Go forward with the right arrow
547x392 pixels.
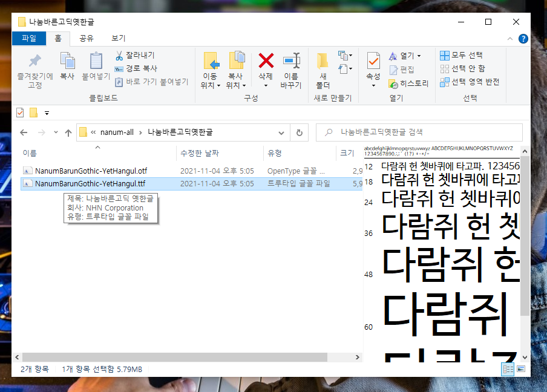tap(42, 132)
